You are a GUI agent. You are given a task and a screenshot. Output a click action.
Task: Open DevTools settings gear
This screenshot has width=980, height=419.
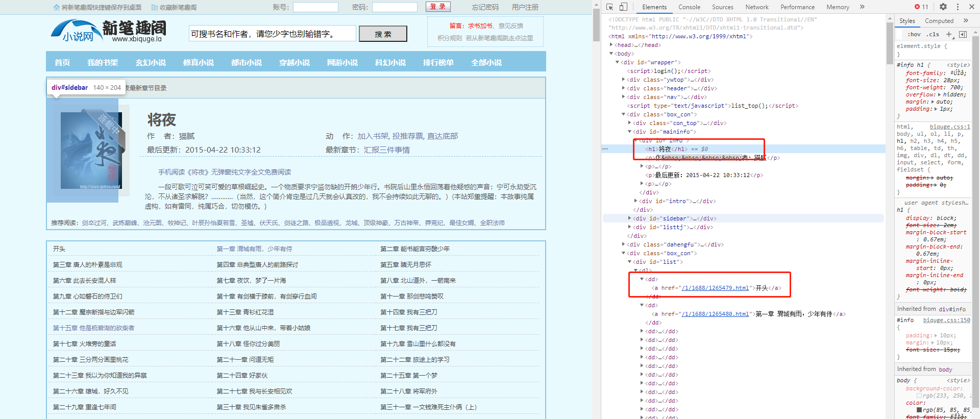click(943, 7)
